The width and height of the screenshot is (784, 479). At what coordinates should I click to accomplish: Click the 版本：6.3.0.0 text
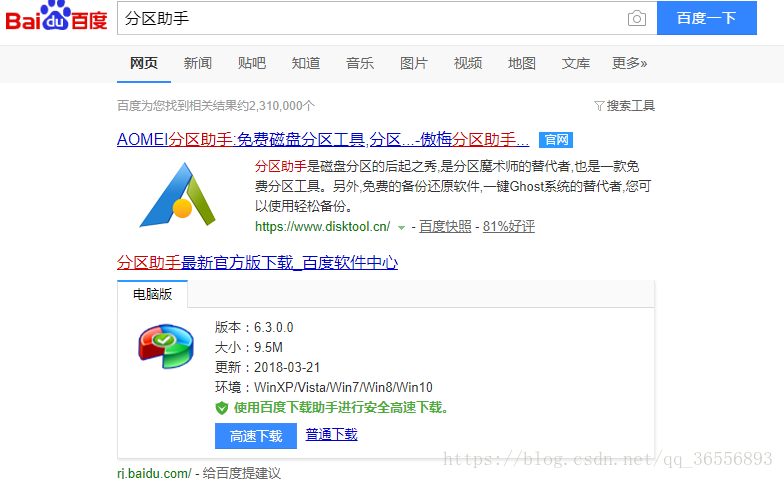254,328
